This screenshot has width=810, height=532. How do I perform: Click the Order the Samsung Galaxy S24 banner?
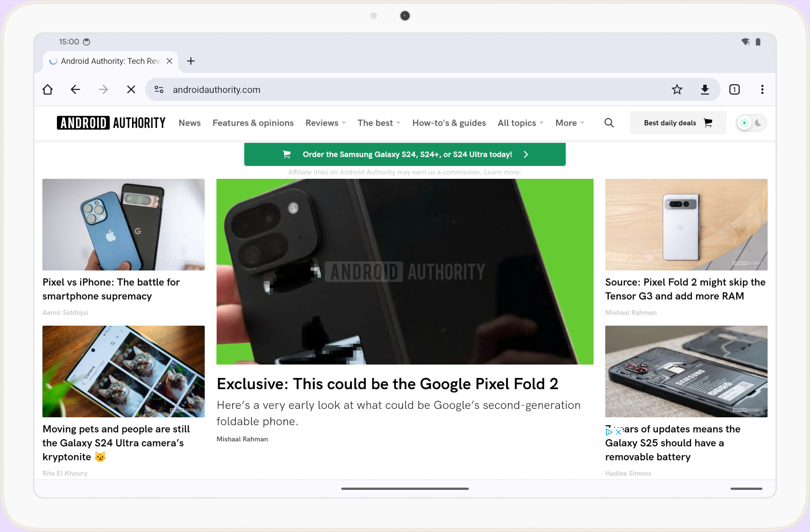pos(405,154)
